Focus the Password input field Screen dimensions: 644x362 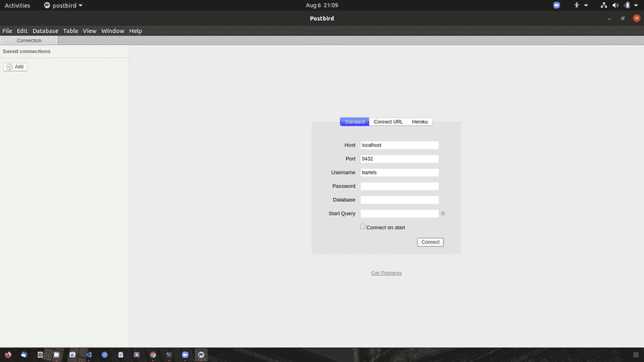click(399, 187)
